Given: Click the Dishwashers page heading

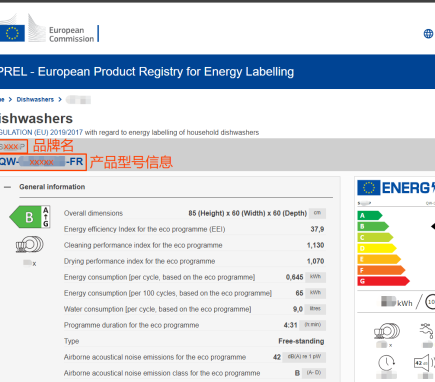Looking at the screenshot, I should (36, 119).
